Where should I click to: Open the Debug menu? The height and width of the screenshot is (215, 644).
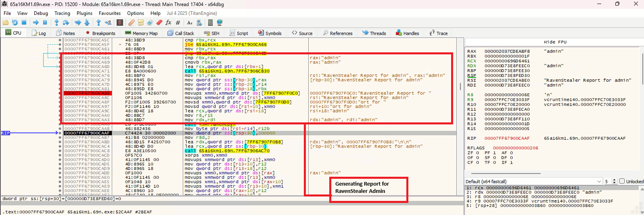pyautogui.click(x=41, y=13)
